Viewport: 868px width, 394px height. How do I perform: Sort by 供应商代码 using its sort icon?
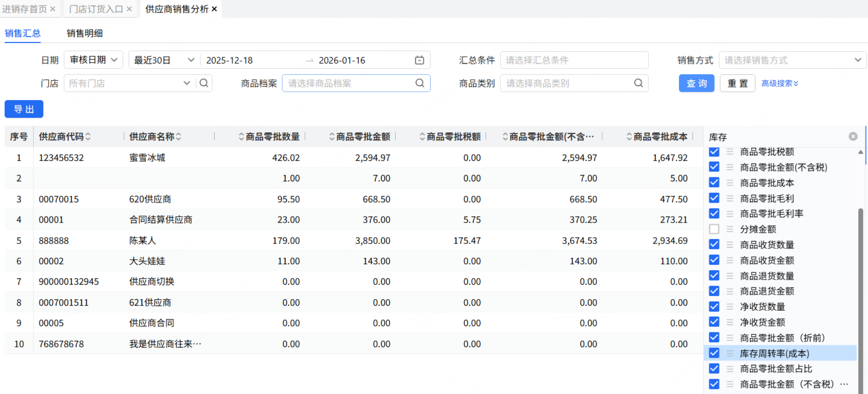[88, 136]
